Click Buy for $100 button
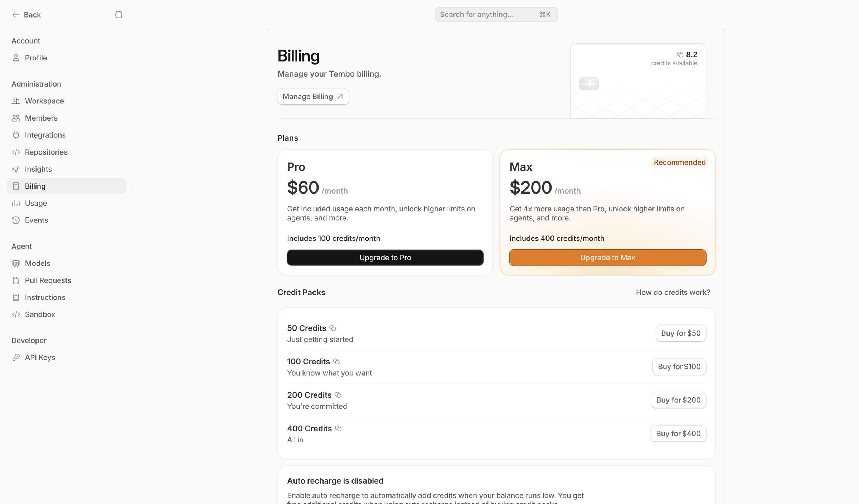Screen dimensions: 859x504 (679, 367)
